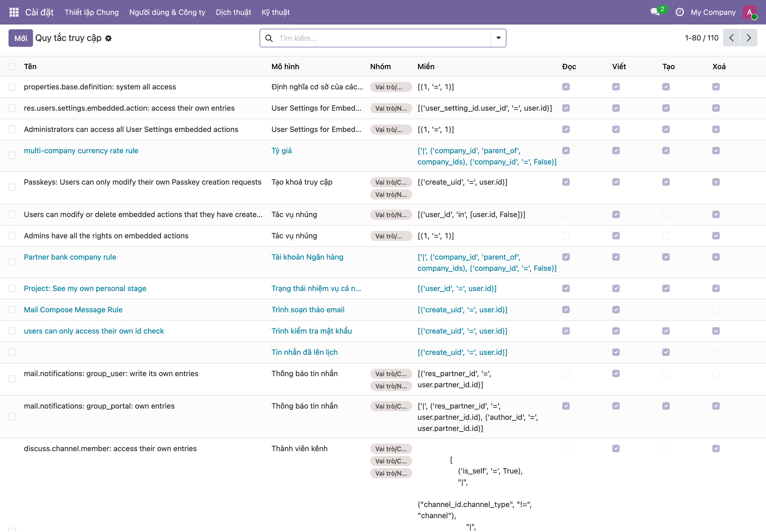Click Xoá checkbox in Tin nhắn đã lên lịch row
Screen dimensions: 766x532
tap(716, 352)
